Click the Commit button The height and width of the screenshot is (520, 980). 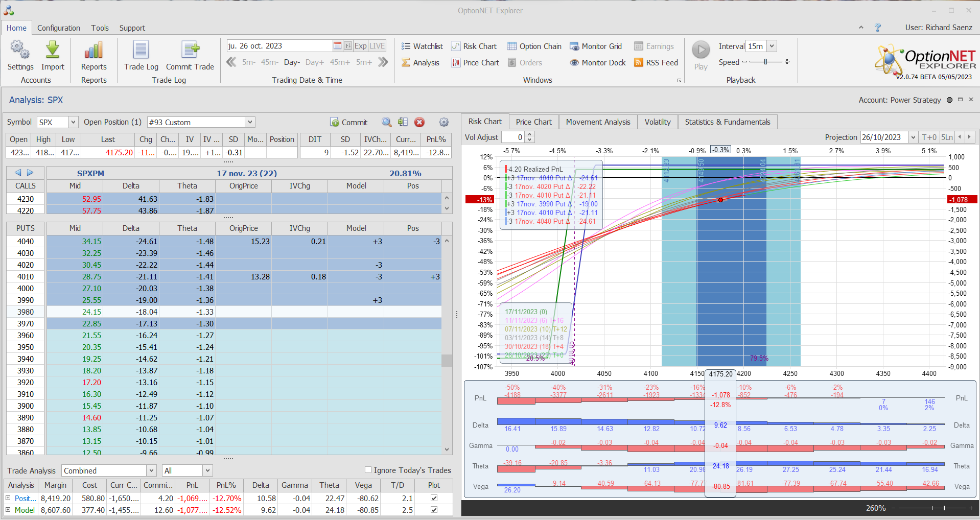[x=349, y=123]
